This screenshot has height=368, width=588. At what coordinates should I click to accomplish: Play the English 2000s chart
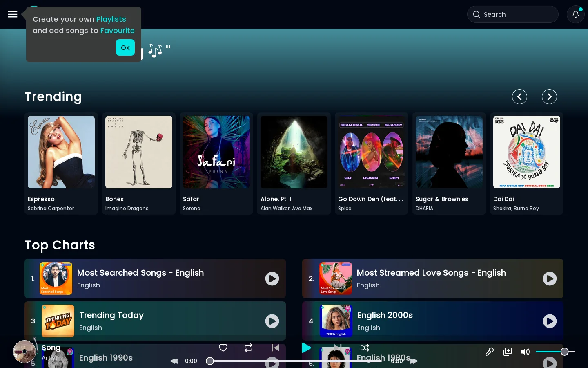pyautogui.click(x=550, y=321)
